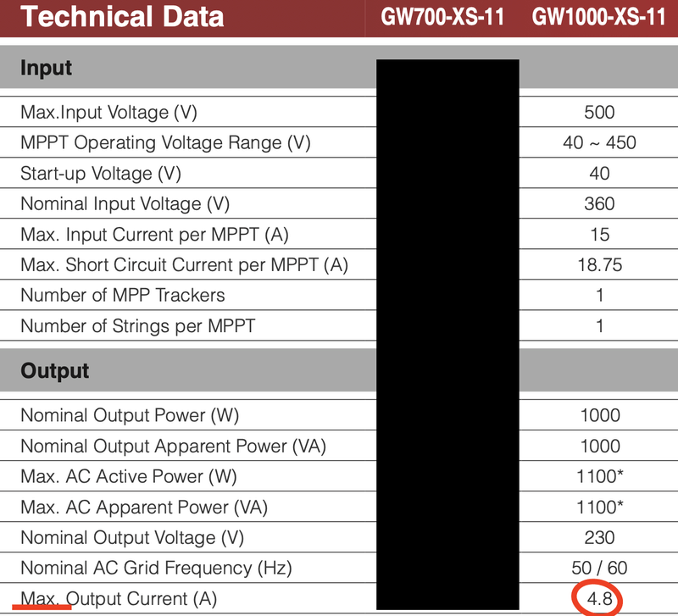This screenshot has height=616, width=678.
Task: Click the 40 start-up voltage value
Action: 599,174
